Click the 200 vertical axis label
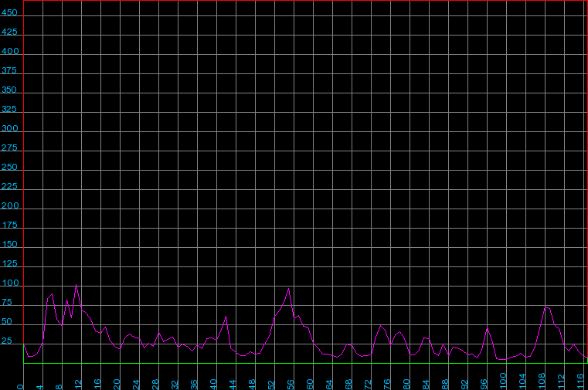The width and height of the screenshot is (588, 390). [9, 205]
